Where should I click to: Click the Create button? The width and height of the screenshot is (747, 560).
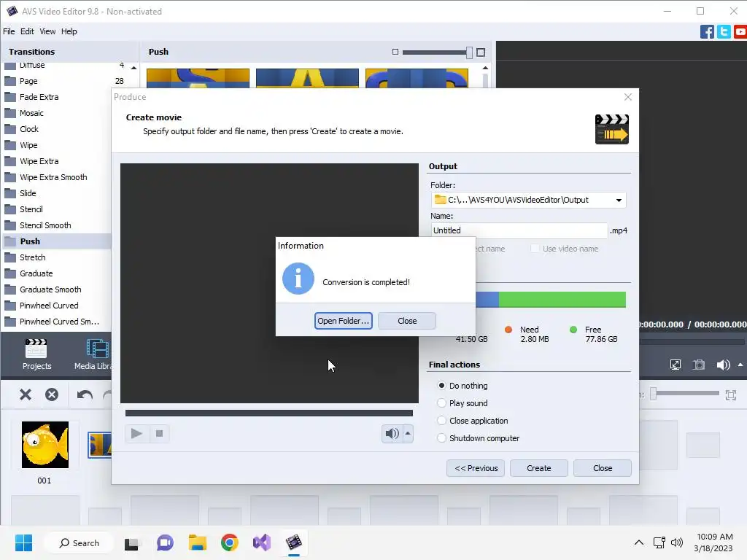tap(539, 468)
